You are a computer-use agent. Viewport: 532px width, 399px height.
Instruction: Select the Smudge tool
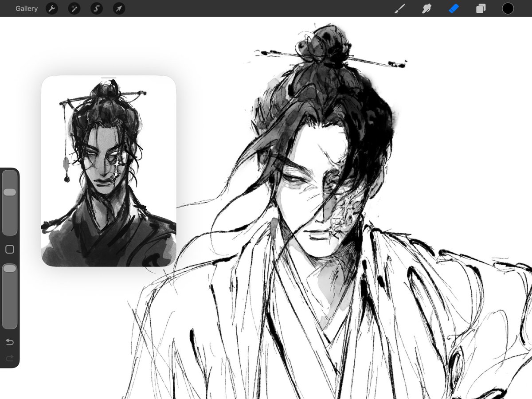[x=426, y=8]
